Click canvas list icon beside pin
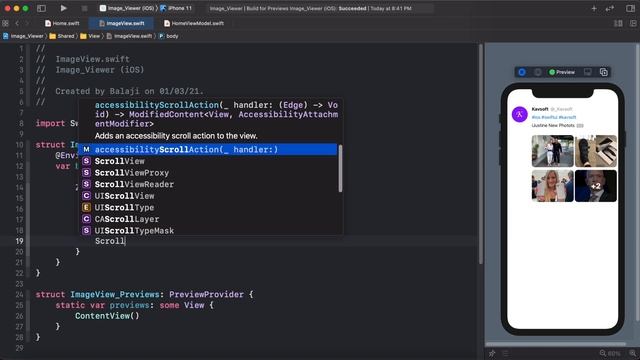 (x=505, y=353)
